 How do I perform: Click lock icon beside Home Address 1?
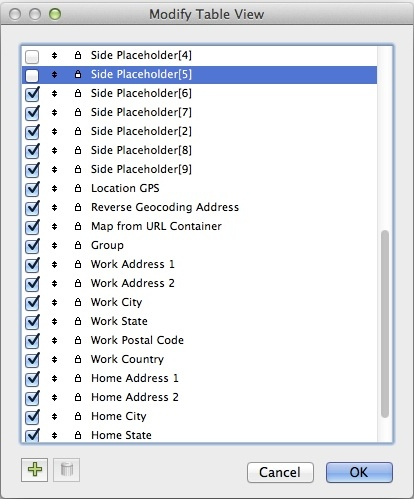[78, 378]
